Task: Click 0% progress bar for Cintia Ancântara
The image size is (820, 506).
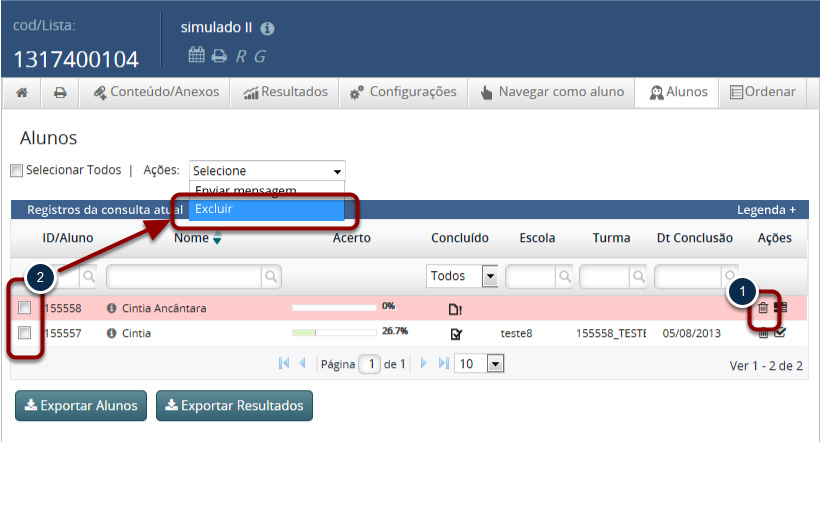Action: coord(334,308)
